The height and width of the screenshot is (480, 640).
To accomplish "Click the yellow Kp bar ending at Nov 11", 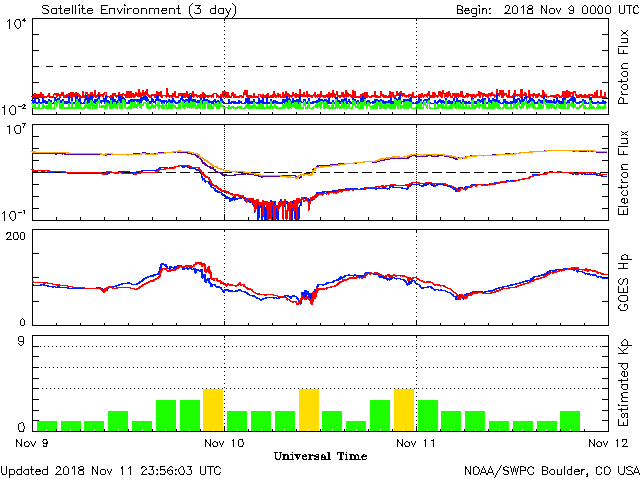I will pos(404,410).
